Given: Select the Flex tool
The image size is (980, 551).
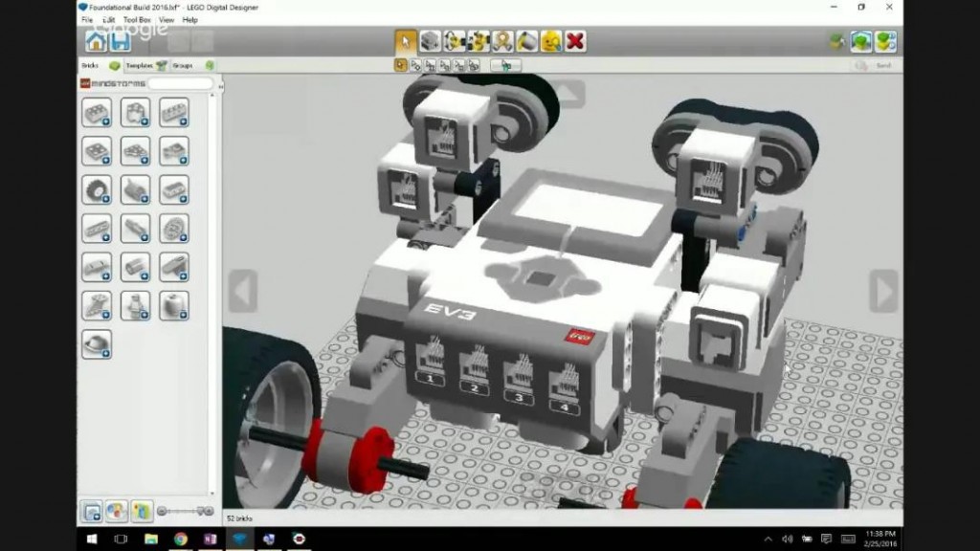Looking at the screenshot, I should pyautogui.click(x=502, y=42).
